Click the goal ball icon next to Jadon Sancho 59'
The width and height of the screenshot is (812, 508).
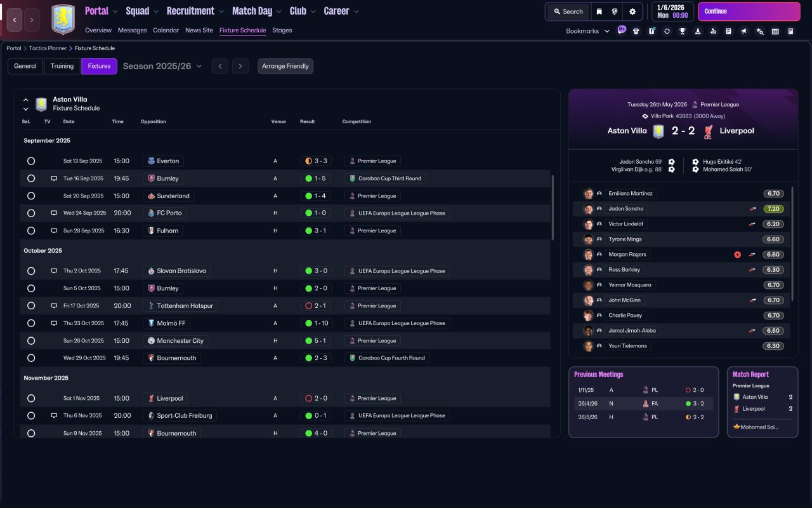(672, 162)
